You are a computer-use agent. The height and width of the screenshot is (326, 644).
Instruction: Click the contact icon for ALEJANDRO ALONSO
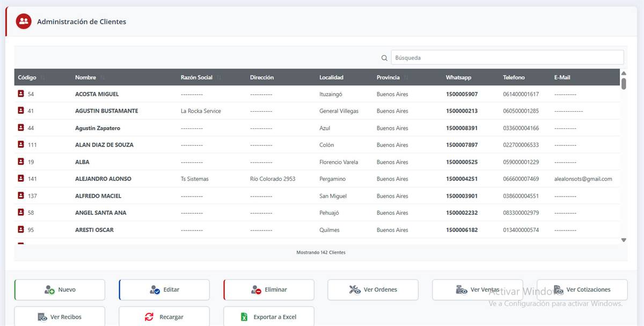21,178
